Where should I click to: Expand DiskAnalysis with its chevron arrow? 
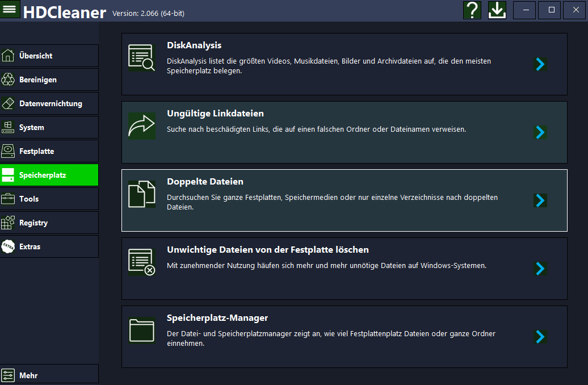pyautogui.click(x=540, y=64)
